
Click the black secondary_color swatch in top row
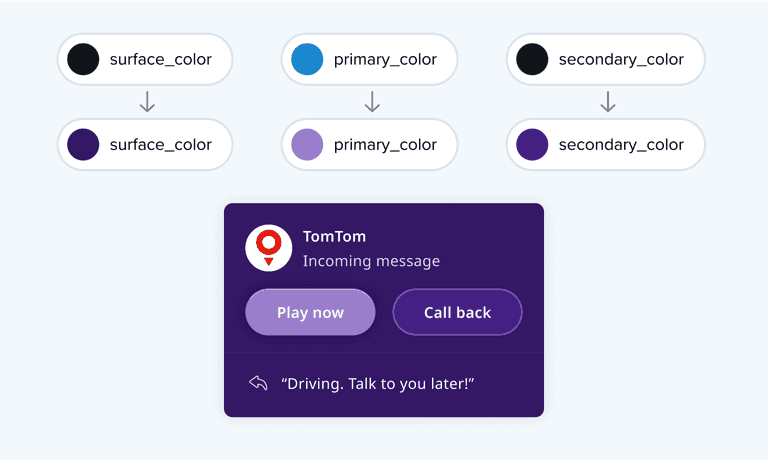(x=532, y=59)
